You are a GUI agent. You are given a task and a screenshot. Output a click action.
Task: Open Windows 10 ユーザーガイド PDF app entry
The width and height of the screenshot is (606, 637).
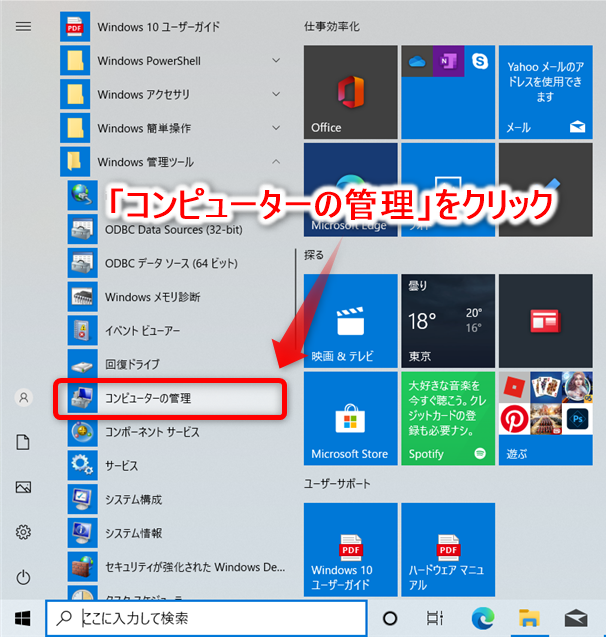point(173,27)
